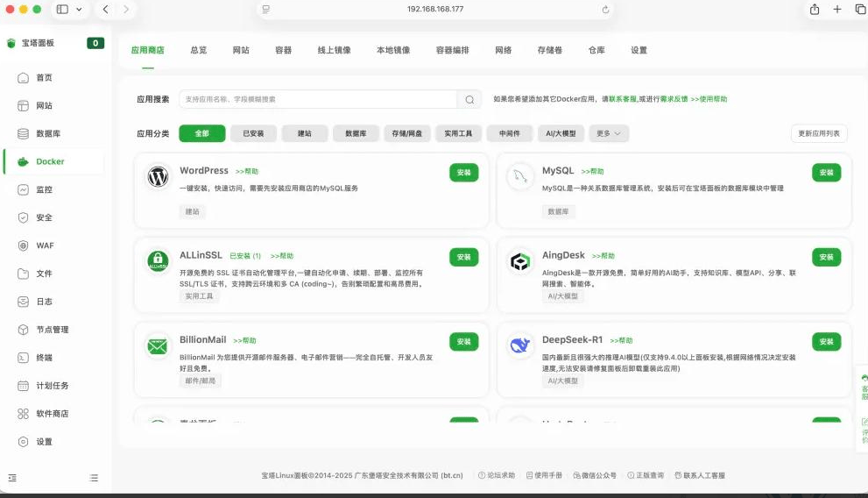
Task: Open the 网站 sidebar icon
Action: point(23,106)
